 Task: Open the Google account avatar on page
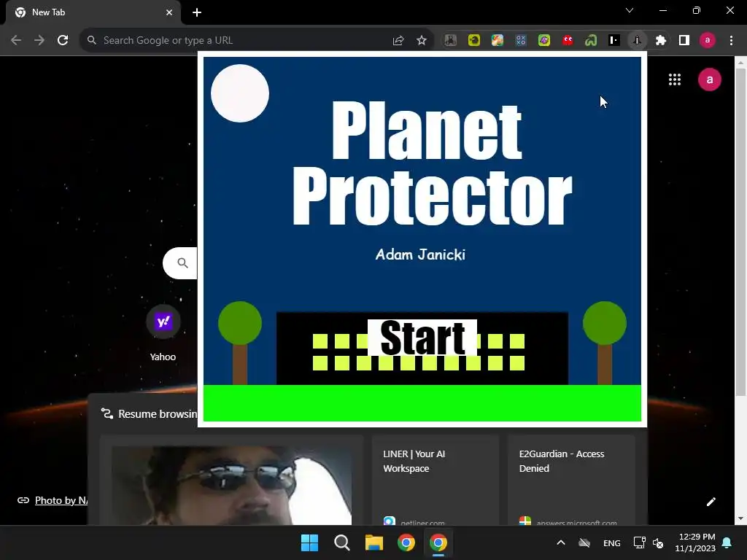pyautogui.click(x=709, y=79)
